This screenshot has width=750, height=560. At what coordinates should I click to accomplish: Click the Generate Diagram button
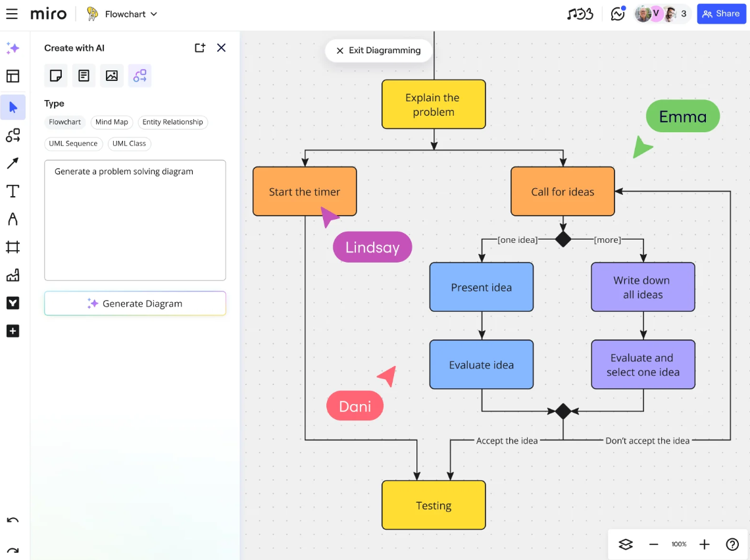point(135,303)
